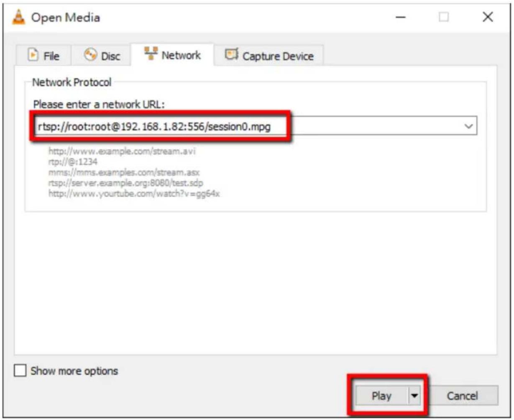Image resolution: width=514 pixels, height=420 pixels.
Task: Switch to the File tab
Action: [x=43, y=56]
